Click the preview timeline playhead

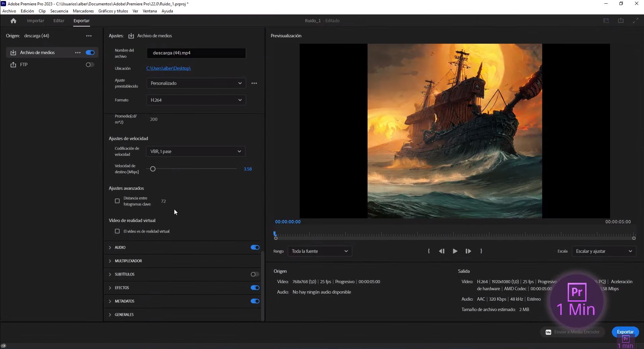coord(275,233)
